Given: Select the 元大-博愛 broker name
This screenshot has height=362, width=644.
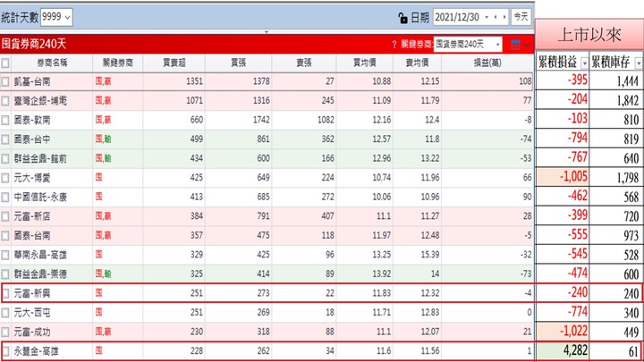Looking at the screenshot, I should [x=32, y=178].
